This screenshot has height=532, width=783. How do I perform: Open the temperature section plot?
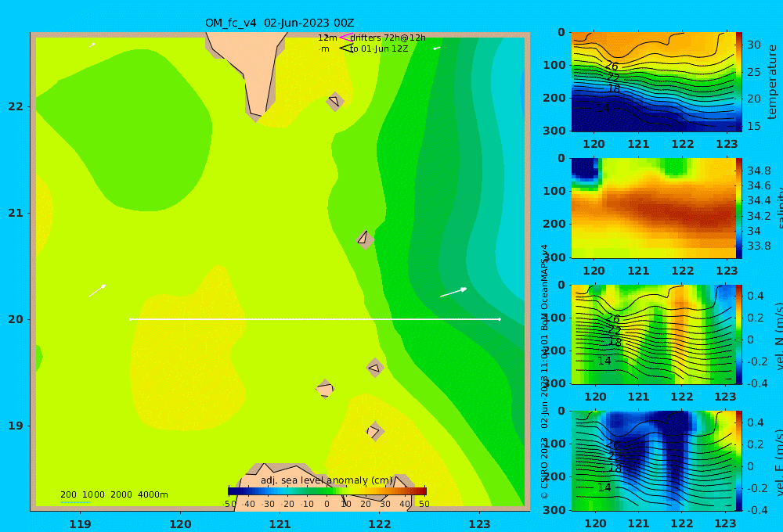click(x=653, y=82)
